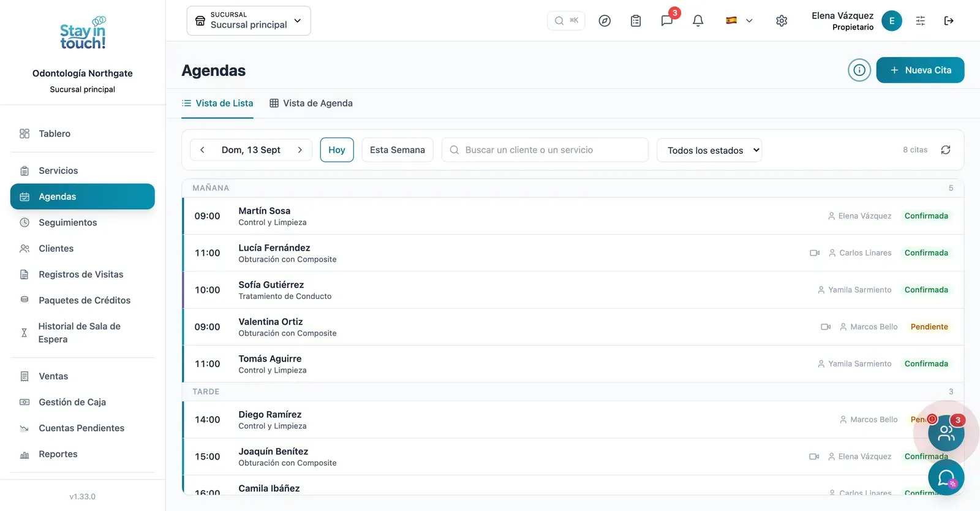Switch to the Vista de Agenda tab
Screen dimensions: 980x511
[x=311, y=104]
